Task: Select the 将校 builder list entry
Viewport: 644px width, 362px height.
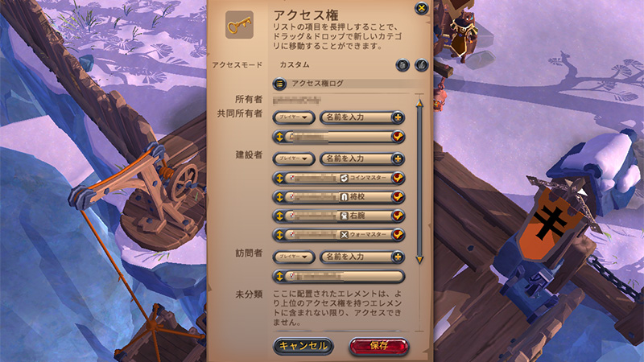Action: click(339, 197)
